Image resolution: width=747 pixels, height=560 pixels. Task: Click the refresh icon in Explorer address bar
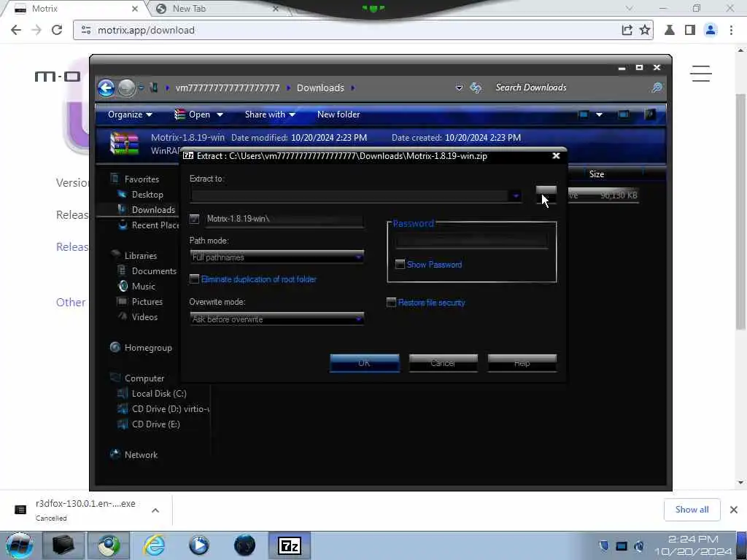click(x=476, y=87)
